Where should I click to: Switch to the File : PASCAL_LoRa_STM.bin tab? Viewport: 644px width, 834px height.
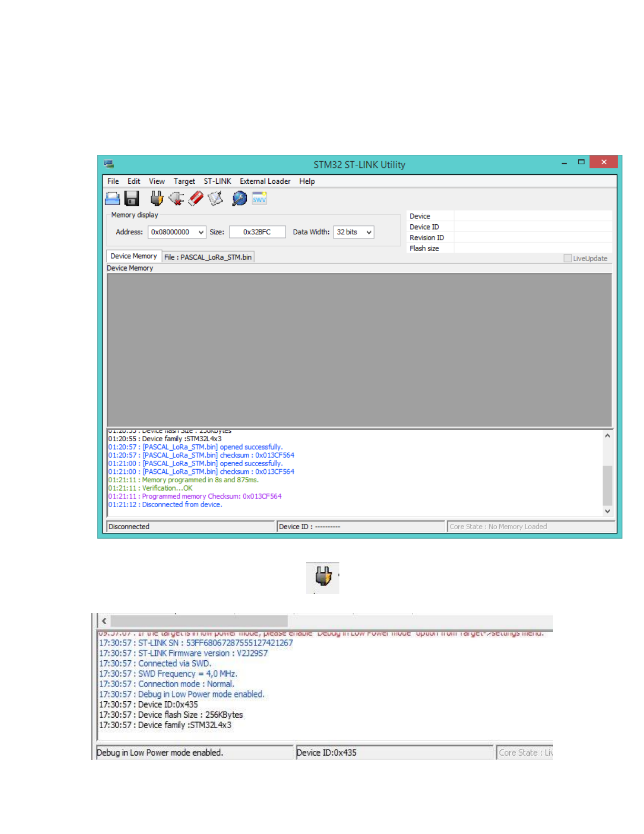208,257
